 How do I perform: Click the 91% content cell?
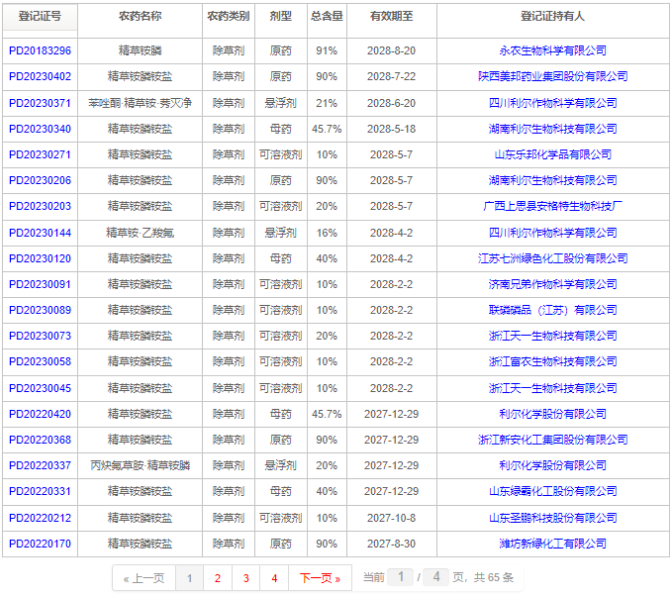coord(327,50)
